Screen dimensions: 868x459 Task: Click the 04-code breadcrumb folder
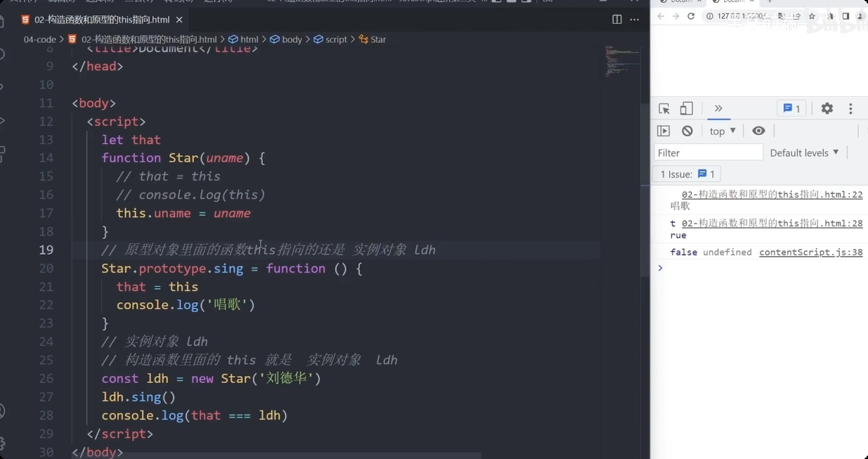tap(39, 39)
